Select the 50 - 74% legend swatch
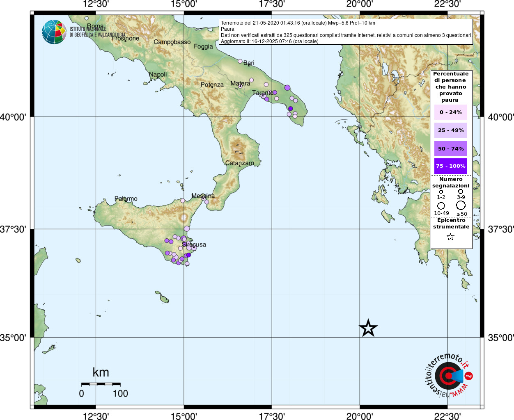Image resolution: width=514 pixels, height=420 pixels. click(450, 148)
